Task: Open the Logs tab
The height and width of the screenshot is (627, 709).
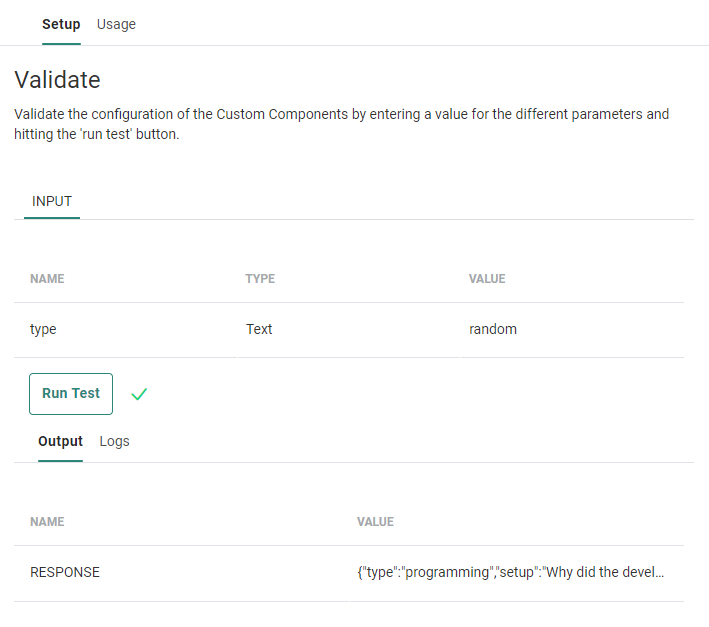Action: pos(115,441)
